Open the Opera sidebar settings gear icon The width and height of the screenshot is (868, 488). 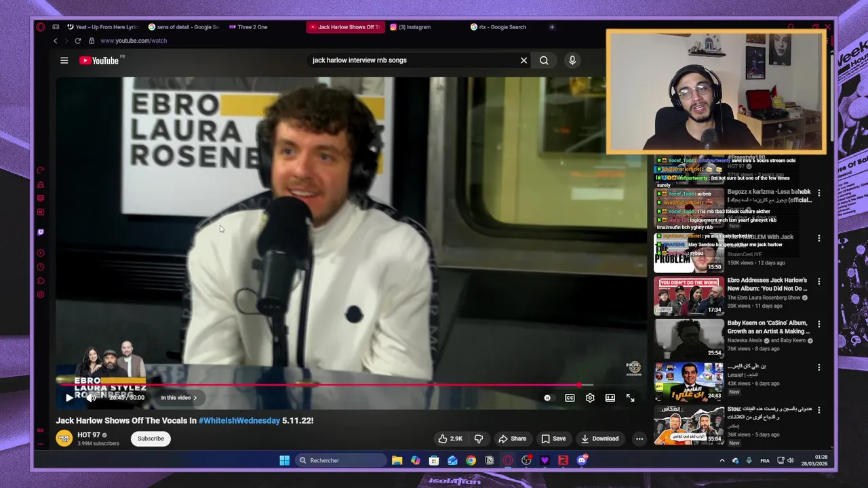click(41, 295)
